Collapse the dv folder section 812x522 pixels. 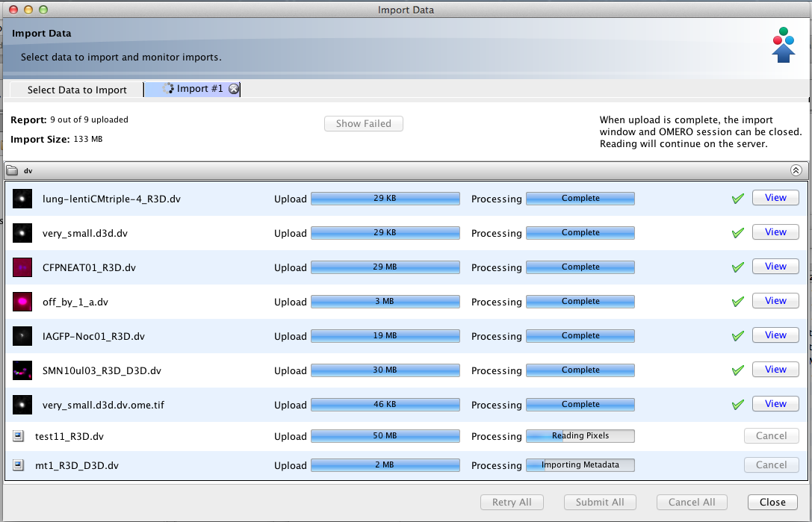click(x=796, y=170)
